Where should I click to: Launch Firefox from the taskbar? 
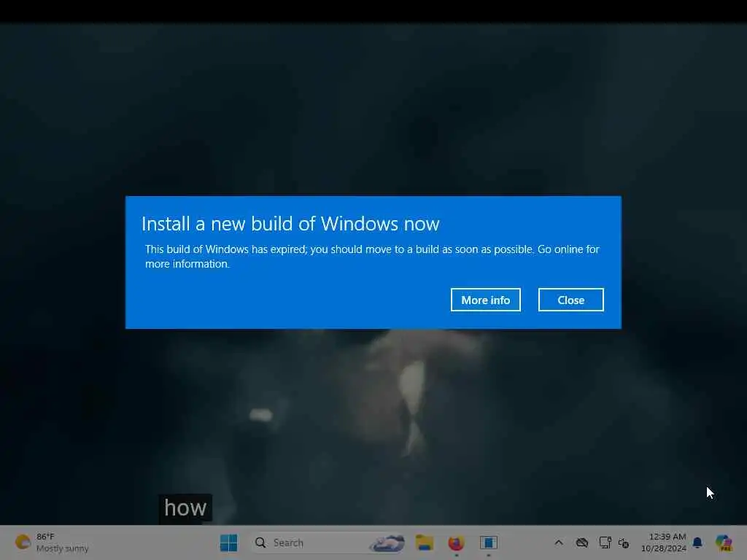(456, 542)
